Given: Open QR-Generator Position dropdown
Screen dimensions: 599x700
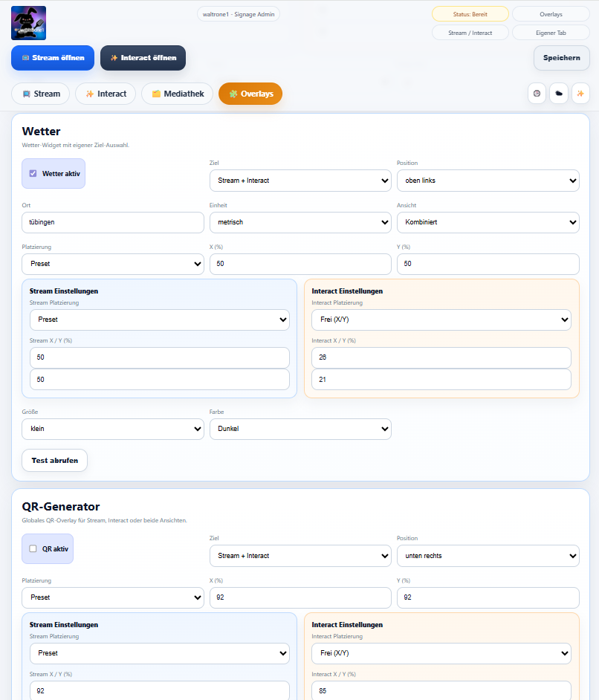Looking at the screenshot, I should click(x=488, y=556).
